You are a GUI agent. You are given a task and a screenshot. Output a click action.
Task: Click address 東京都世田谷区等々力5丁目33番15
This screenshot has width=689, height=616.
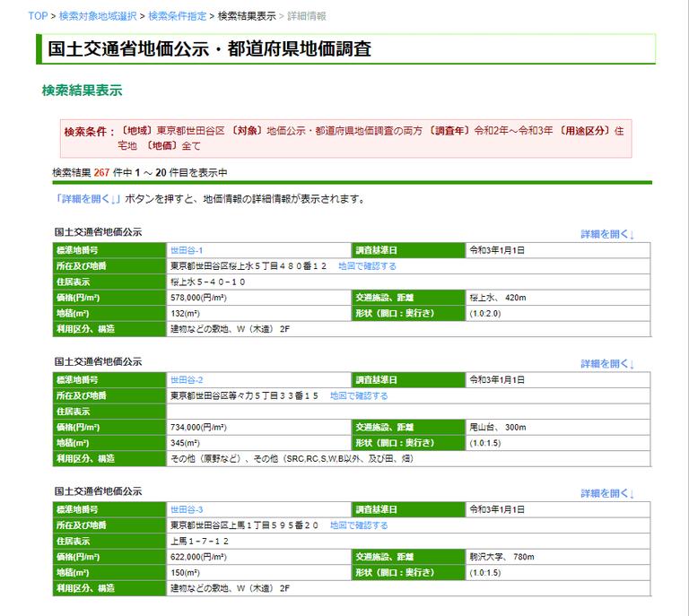[x=244, y=395]
